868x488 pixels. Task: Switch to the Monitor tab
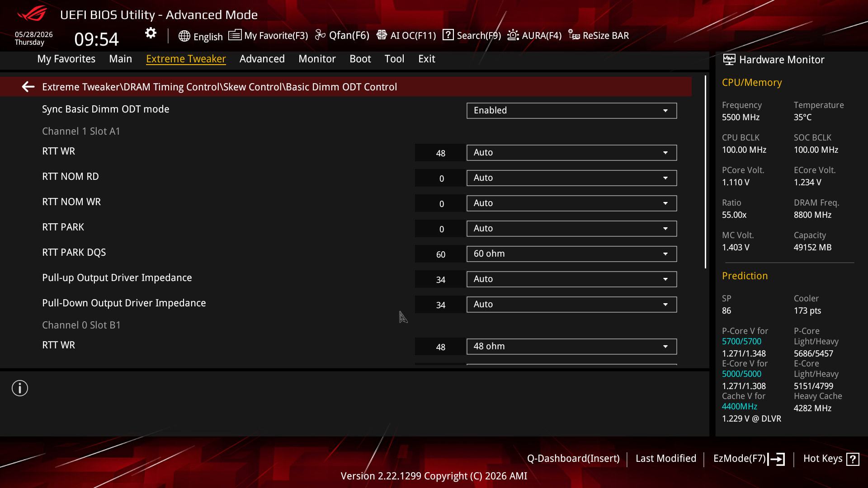coord(317,59)
